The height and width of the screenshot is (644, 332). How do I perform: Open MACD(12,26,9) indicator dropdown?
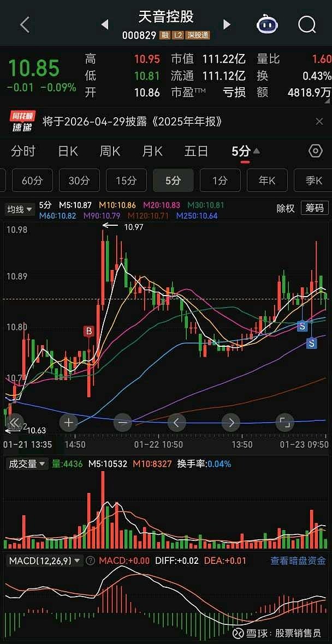pos(44,561)
